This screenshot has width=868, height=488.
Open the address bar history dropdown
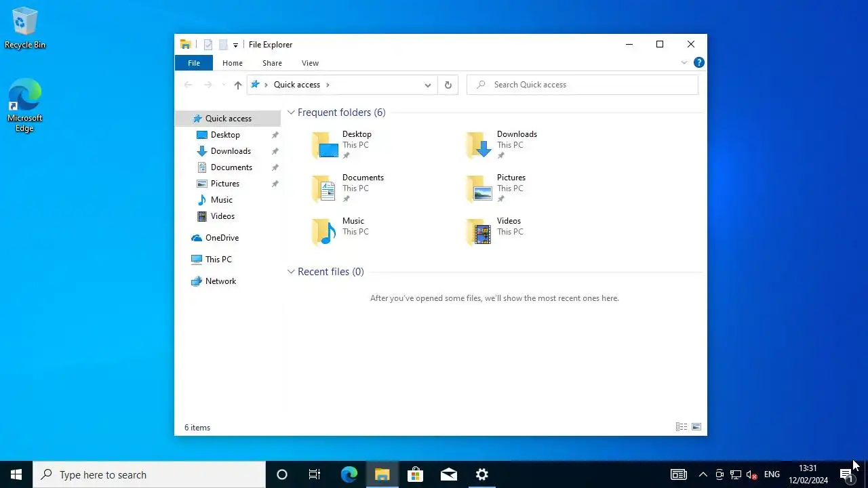[x=428, y=85]
